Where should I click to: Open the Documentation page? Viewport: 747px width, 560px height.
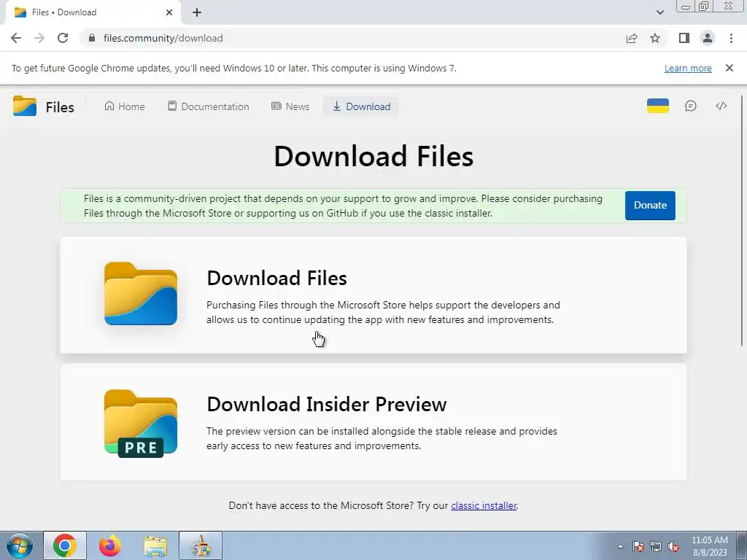[209, 106]
